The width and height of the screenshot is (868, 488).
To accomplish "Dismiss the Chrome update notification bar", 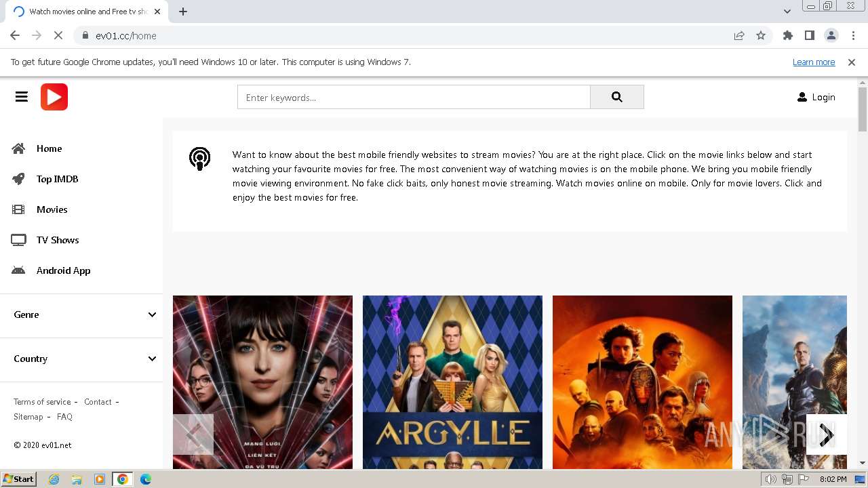I will (852, 62).
